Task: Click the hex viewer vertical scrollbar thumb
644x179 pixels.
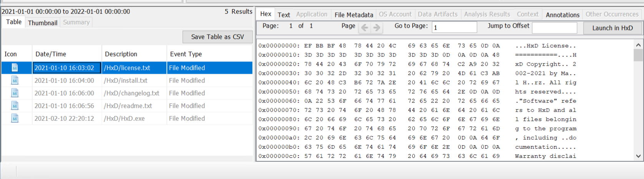Action: point(638,55)
